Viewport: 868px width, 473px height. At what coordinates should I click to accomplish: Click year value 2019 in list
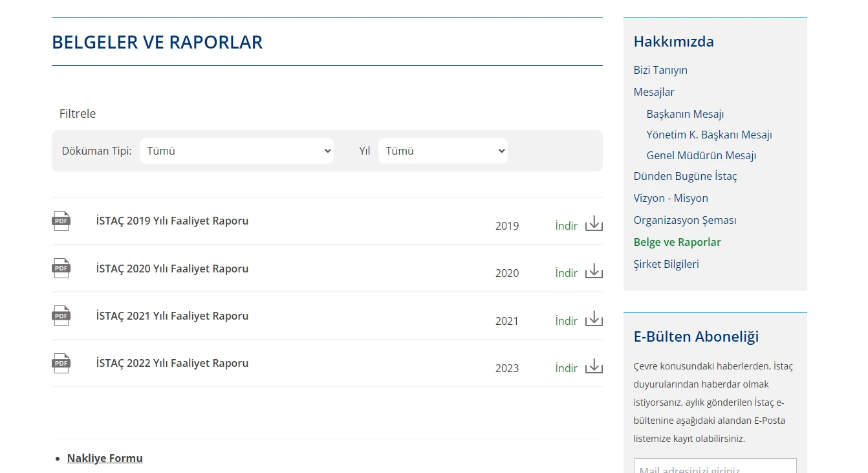pos(507,226)
